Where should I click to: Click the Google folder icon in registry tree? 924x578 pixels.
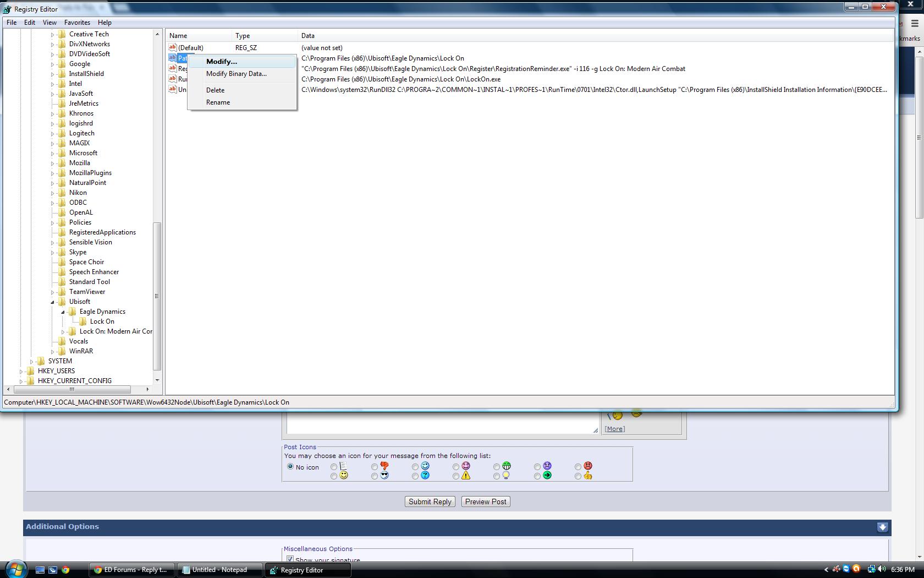click(62, 64)
